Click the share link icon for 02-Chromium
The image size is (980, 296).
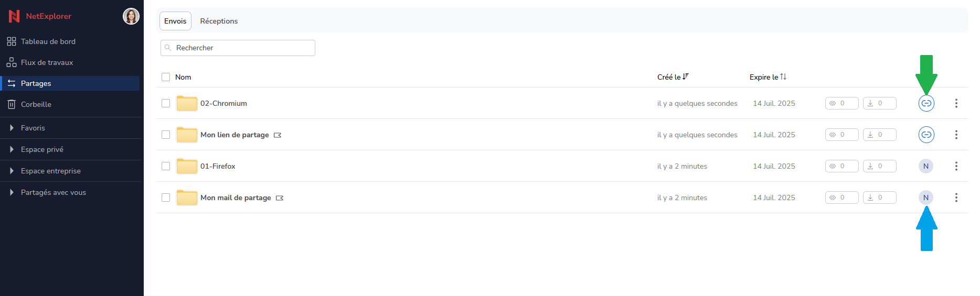[x=926, y=103]
